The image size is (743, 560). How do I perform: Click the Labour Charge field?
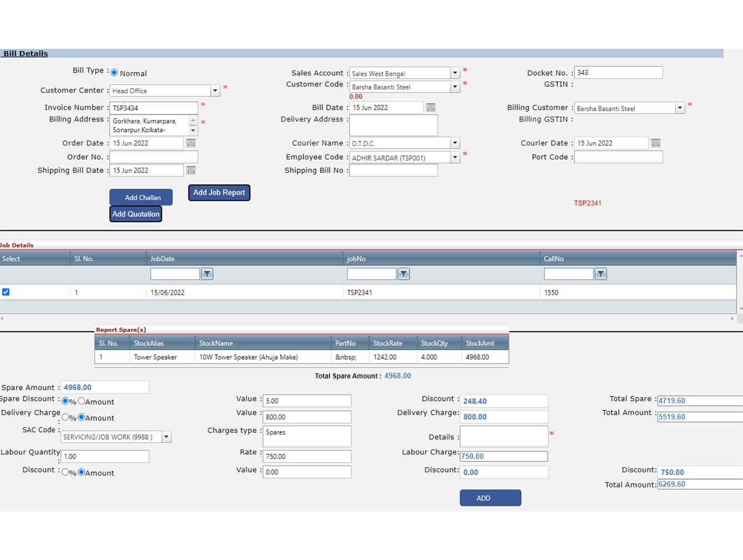(504, 456)
